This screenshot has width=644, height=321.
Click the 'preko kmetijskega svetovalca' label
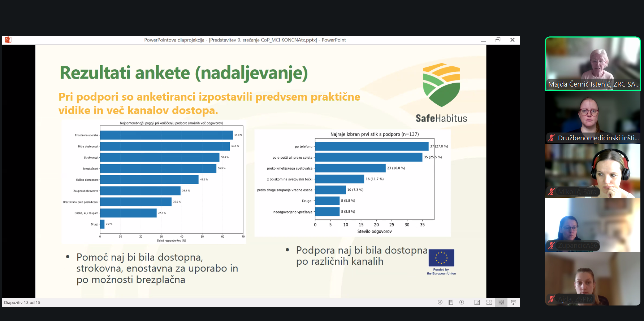click(290, 168)
